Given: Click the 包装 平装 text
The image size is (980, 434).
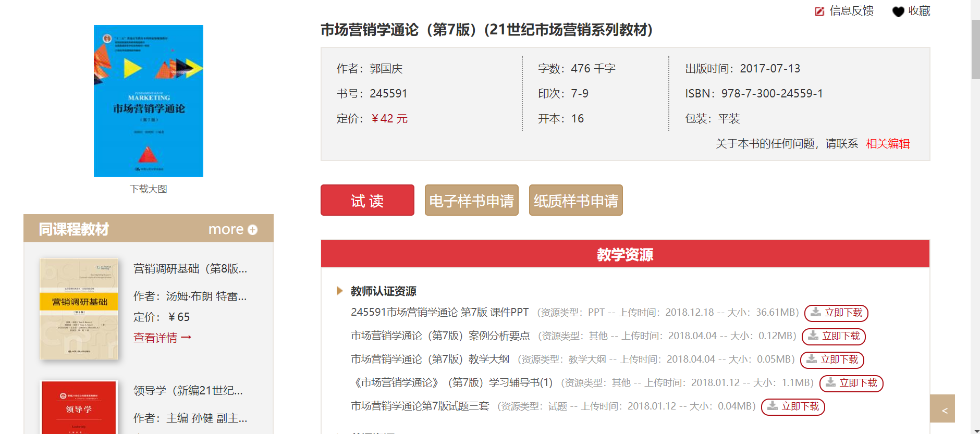Looking at the screenshot, I should pos(713,118).
